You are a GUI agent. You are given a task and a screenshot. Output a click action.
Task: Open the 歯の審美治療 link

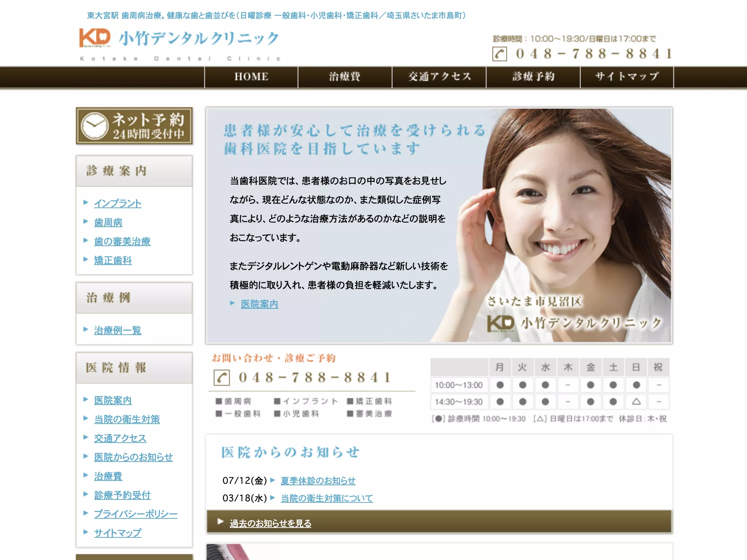pyautogui.click(x=122, y=241)
